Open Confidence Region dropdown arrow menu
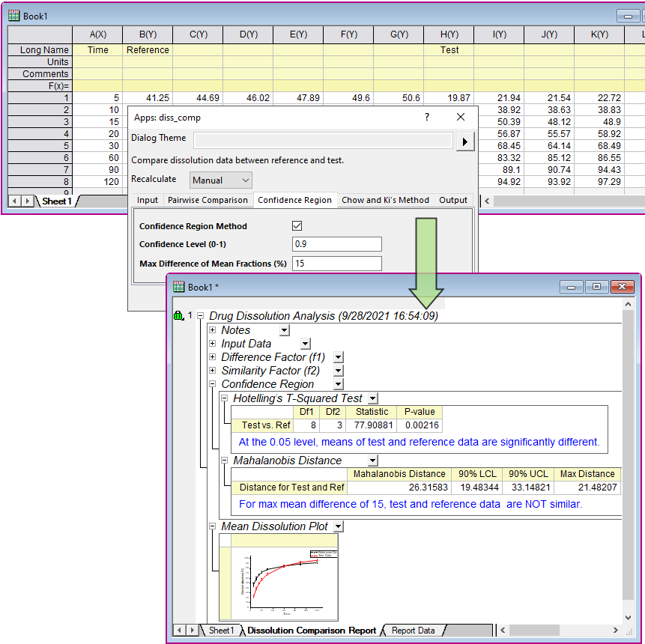 (338, 384)
